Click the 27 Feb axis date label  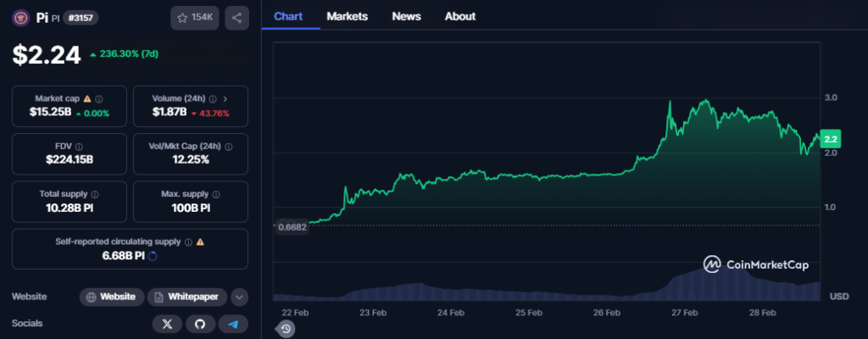point(684,313)
